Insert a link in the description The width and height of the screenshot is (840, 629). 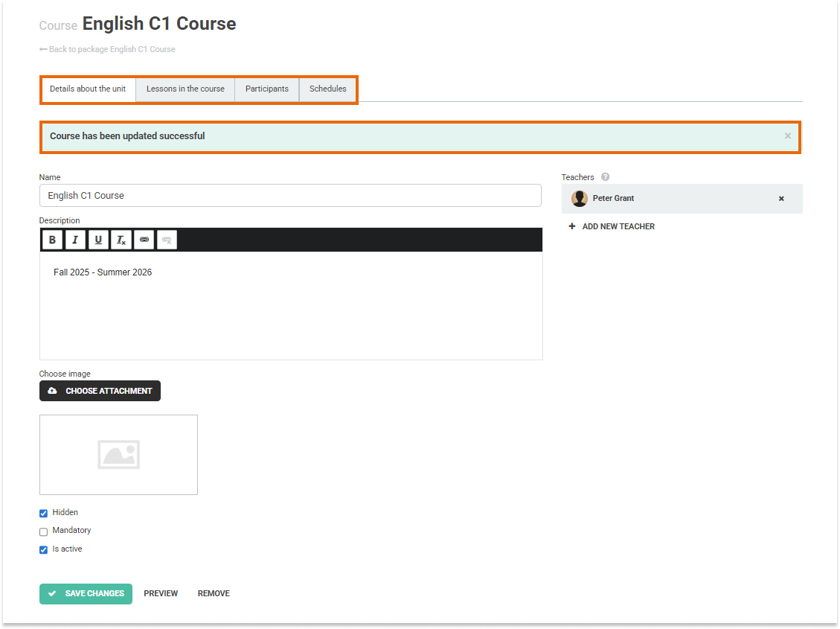coord(144,240)
